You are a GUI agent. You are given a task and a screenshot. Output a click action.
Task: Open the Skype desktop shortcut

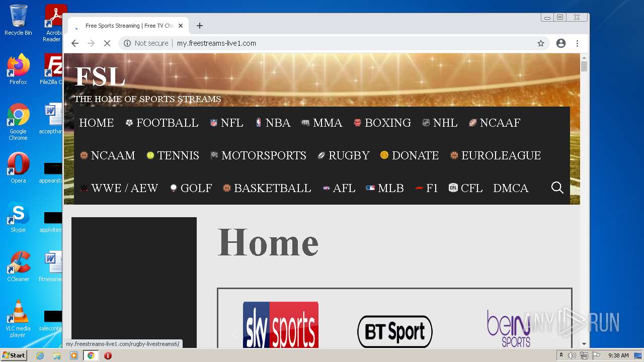[x=18, y=217]
